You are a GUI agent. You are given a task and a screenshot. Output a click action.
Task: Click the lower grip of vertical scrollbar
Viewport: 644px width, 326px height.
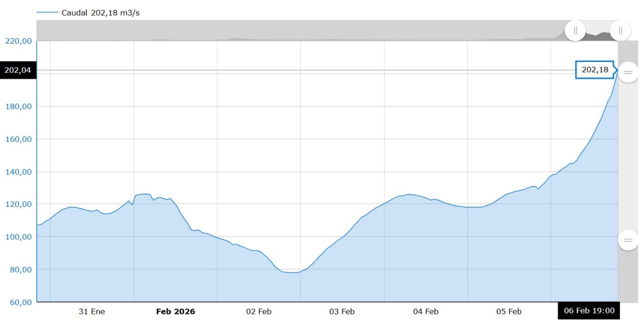[x=628, y=240]
